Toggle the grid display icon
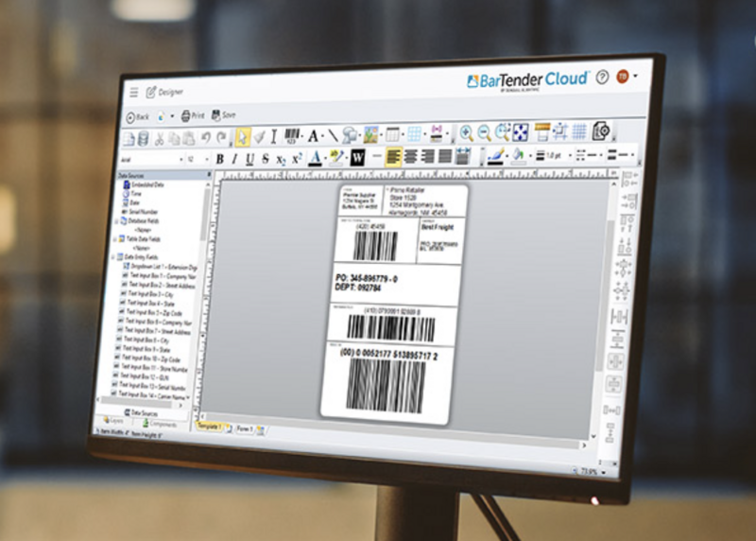This screenshot has height=541, width=756. (x=579, y=131)
